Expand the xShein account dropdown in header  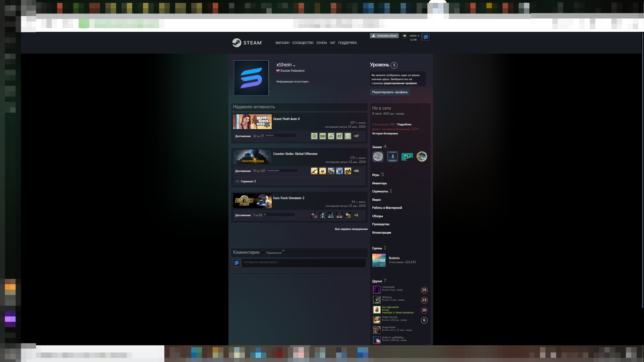[x=414, y=36]
